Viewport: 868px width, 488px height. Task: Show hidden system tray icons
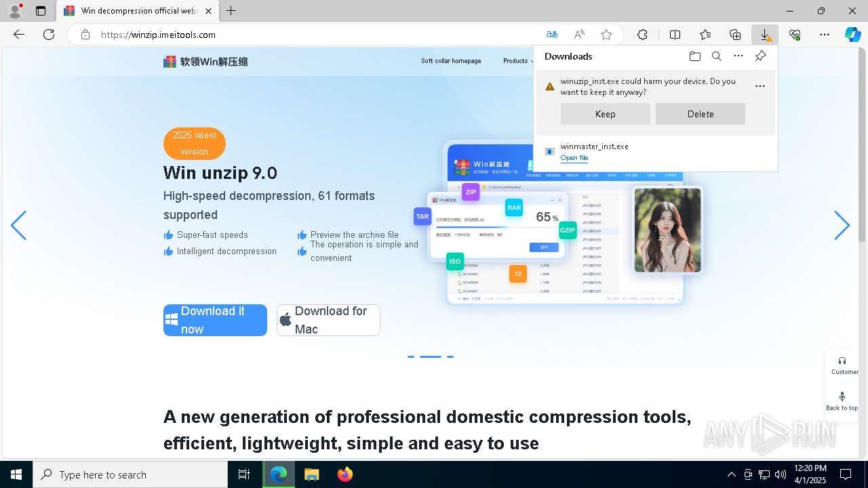click(x=731, y=474)
